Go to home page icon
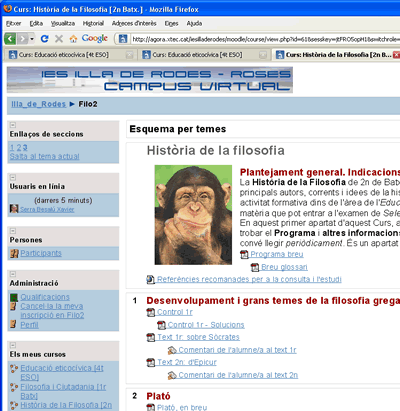This screenshot has height=411, width=400. [x=73, y=39]
